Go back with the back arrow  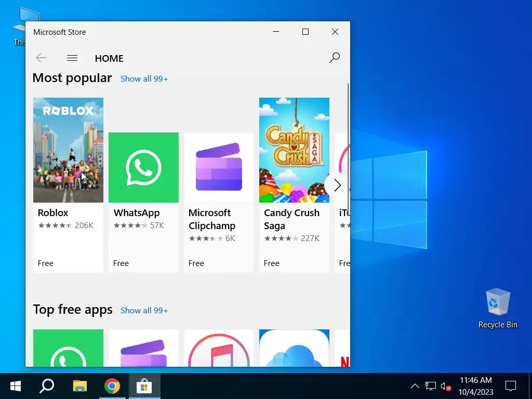point(41,58)
